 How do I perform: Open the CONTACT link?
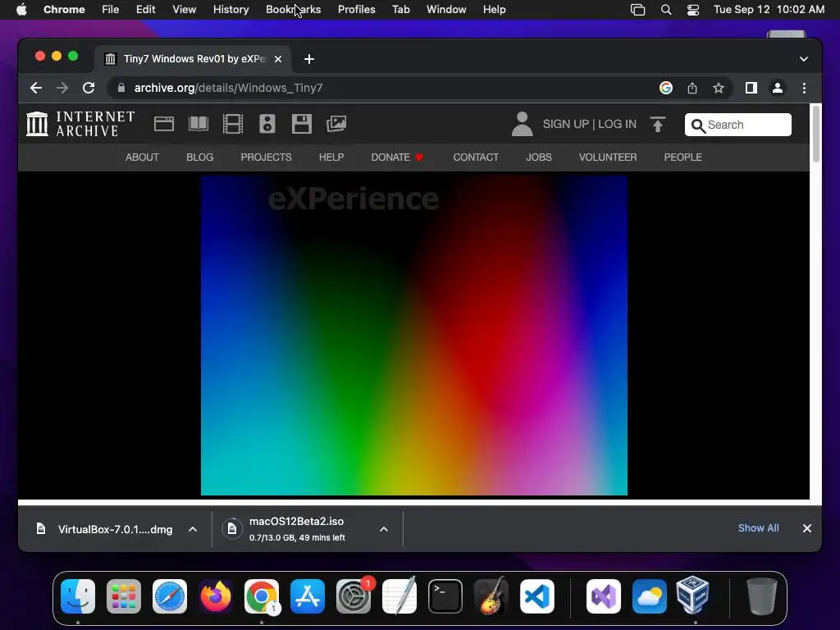pos(476,157)
